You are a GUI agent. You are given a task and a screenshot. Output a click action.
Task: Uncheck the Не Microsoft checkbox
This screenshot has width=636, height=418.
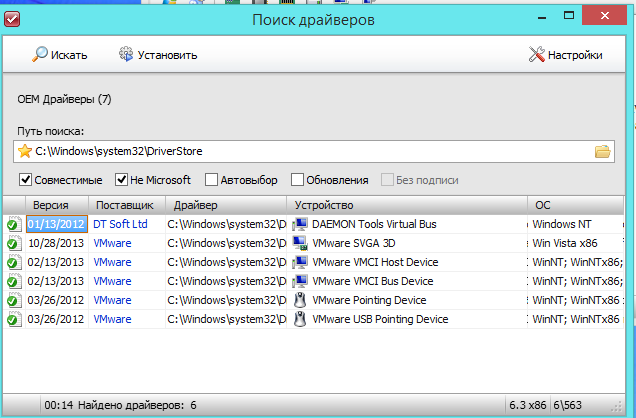[122, 180]
